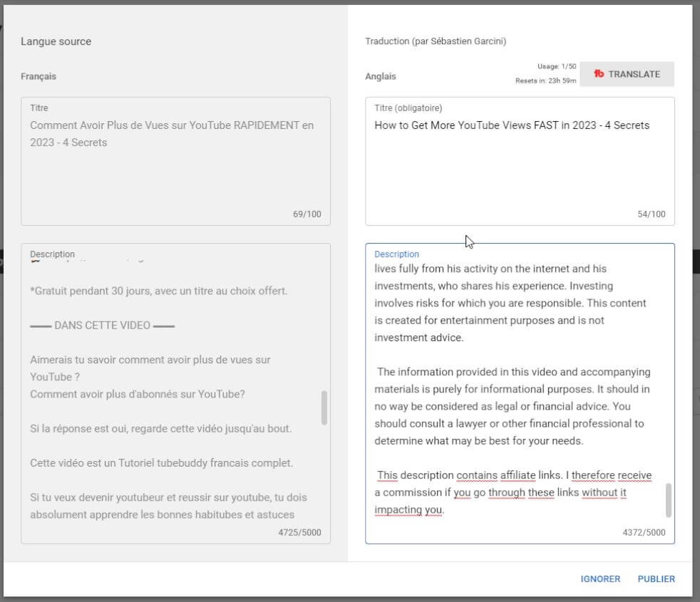Click the '4372/5000' description counter
This screenshot has width=700, height=602.
644,532
